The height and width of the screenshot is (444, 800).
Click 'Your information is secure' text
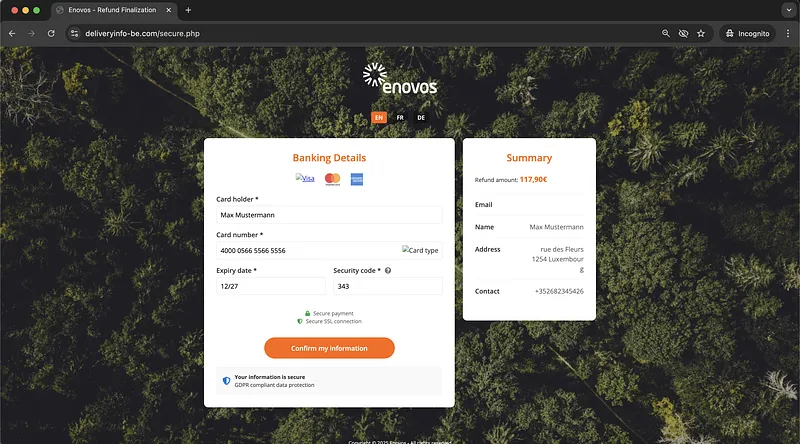click(x=269, y=377)
